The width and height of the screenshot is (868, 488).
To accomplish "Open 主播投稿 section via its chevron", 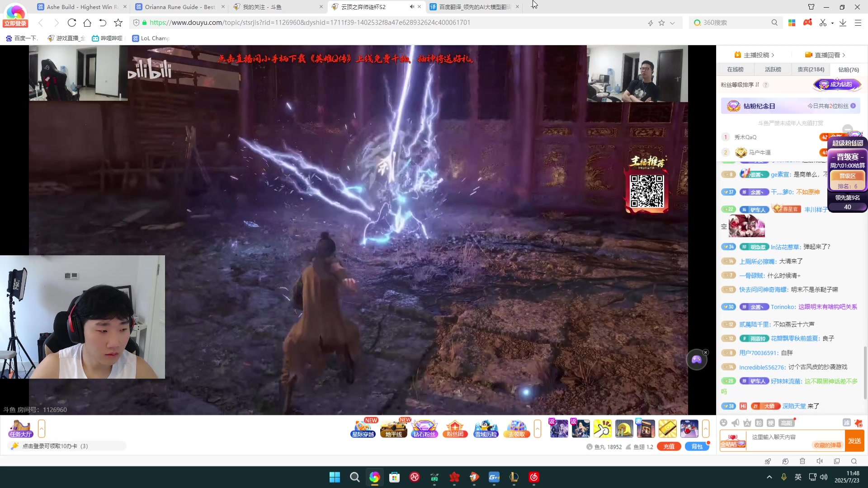I will [773, 55].
